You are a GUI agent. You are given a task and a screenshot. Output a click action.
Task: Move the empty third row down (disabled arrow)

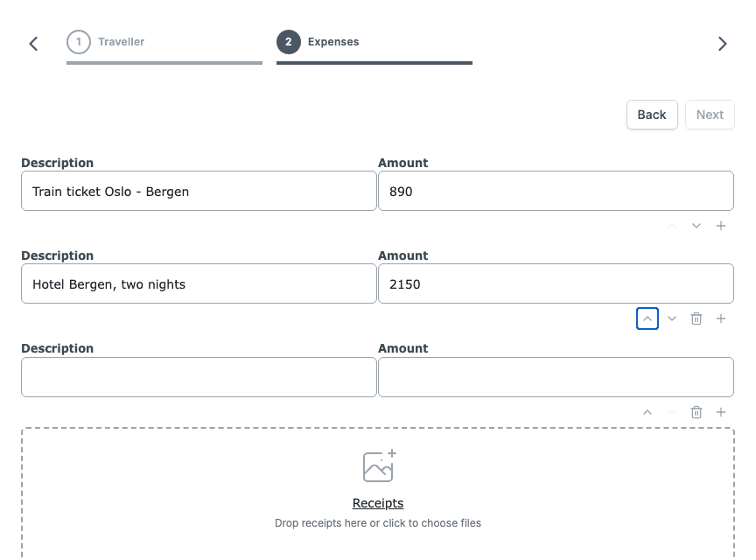672,412
